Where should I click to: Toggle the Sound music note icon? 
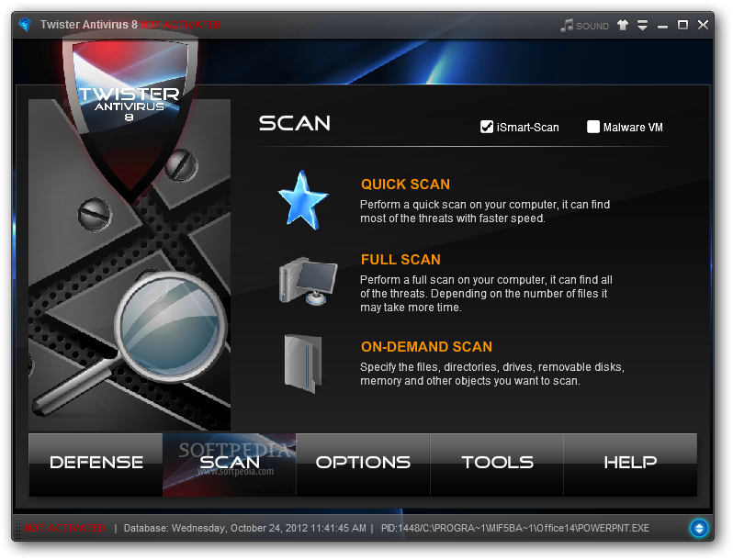pyautogui.click(x=567, y=25)
